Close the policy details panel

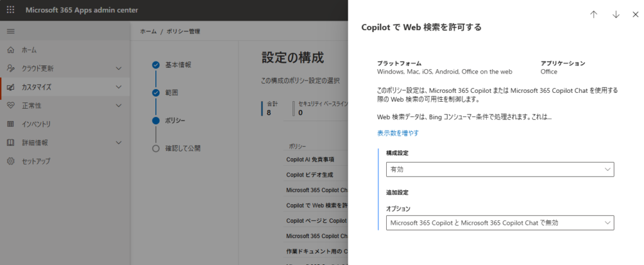[x=635, y=14]
